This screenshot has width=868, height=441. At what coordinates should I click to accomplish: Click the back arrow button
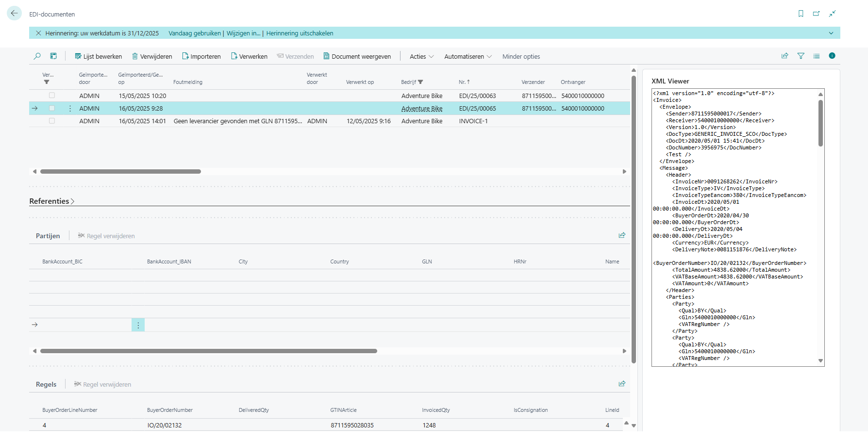click(14, 14)
